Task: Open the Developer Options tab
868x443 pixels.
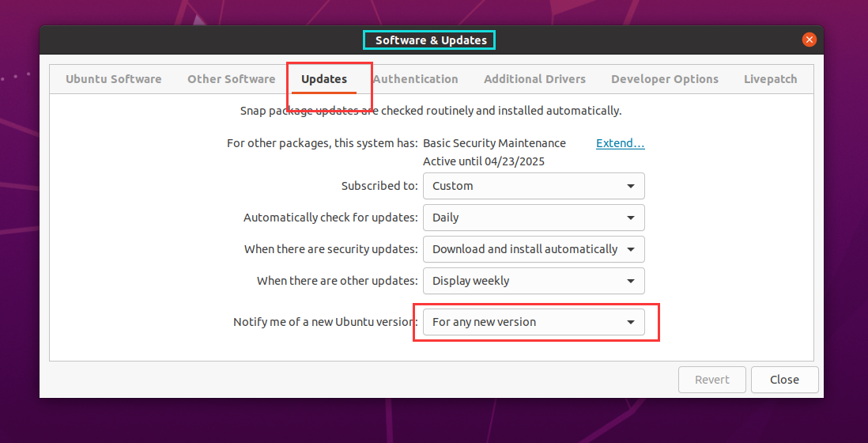Action: point(664,79)
